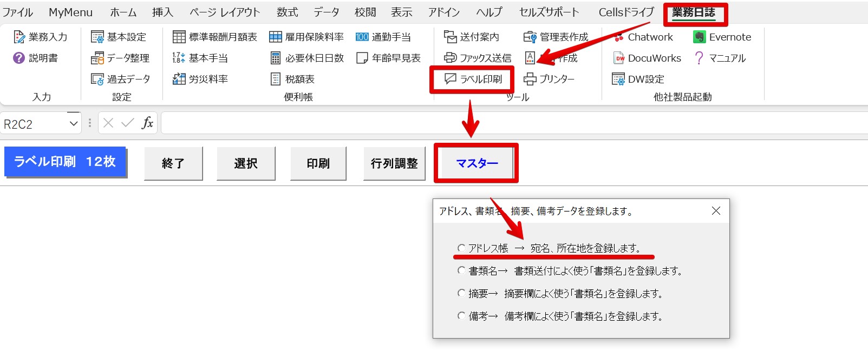Viewport: 868px width, 351px height.
Task: Launch DocuWorks from the ribbon
Action: pos(647,58)
